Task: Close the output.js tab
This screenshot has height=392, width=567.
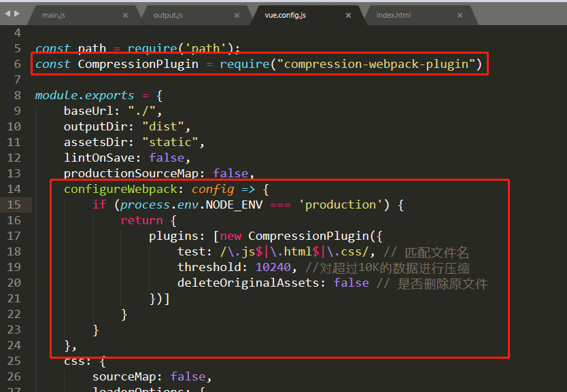Action: [x=237, y=15]
